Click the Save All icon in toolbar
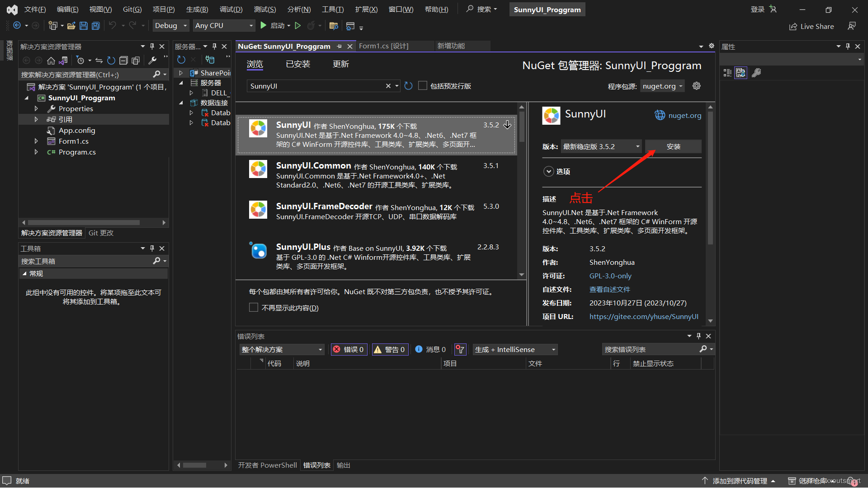This screenshot has height=488, width=868. click(95, 26)
